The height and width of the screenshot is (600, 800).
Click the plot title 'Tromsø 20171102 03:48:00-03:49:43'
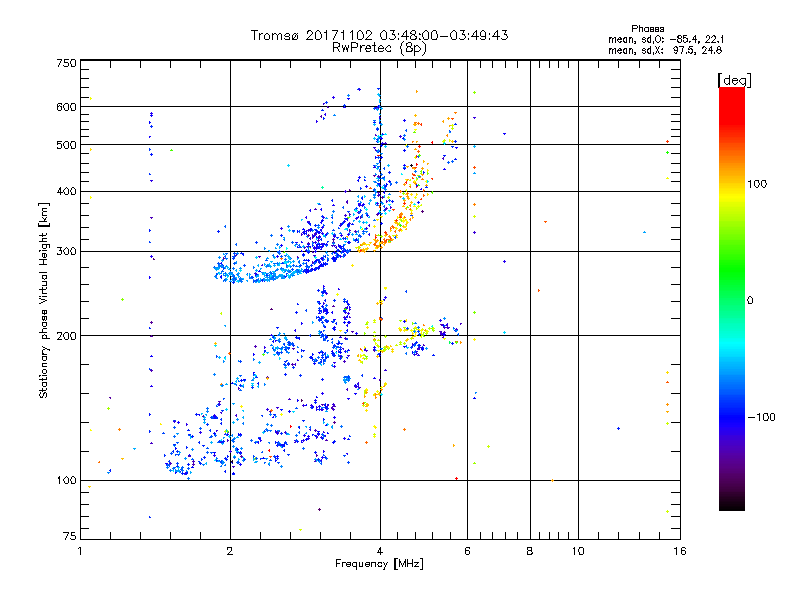[379, 35]
